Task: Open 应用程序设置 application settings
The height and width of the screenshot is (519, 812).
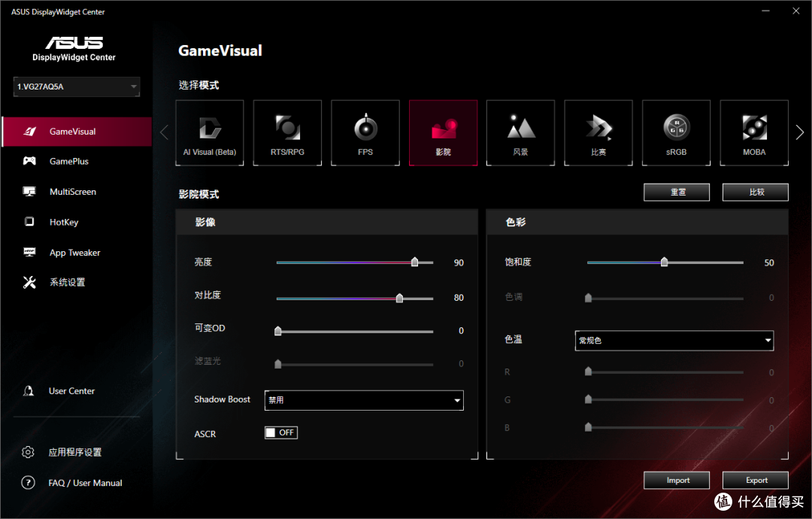Action: 75,452
